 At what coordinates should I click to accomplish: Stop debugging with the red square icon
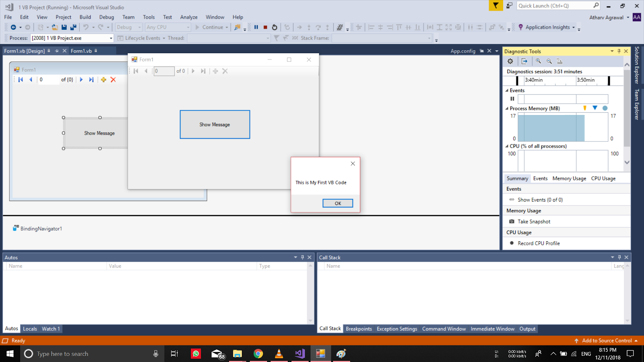[265, 27]
